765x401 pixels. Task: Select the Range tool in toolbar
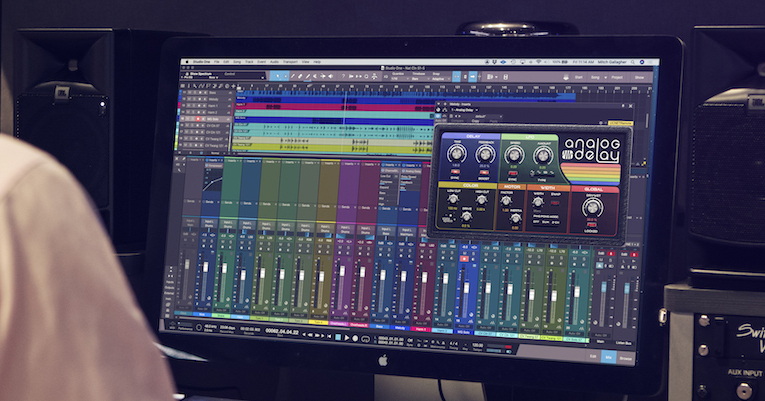(286, 76)
